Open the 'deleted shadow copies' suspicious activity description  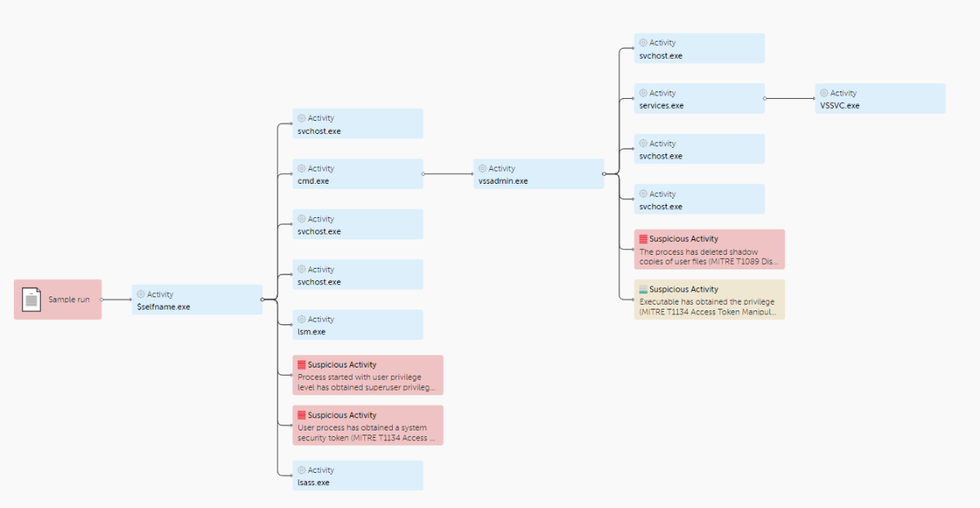[709, 257]
